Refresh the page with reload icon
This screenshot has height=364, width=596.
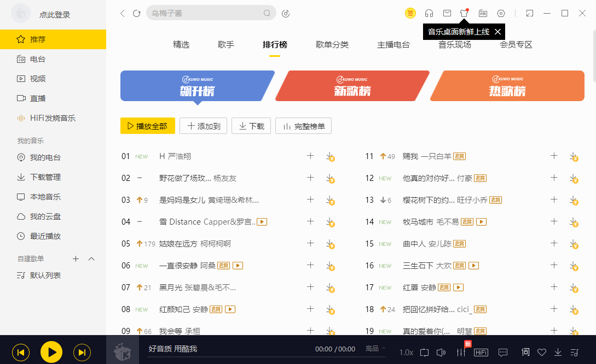[x=136, y=13]
